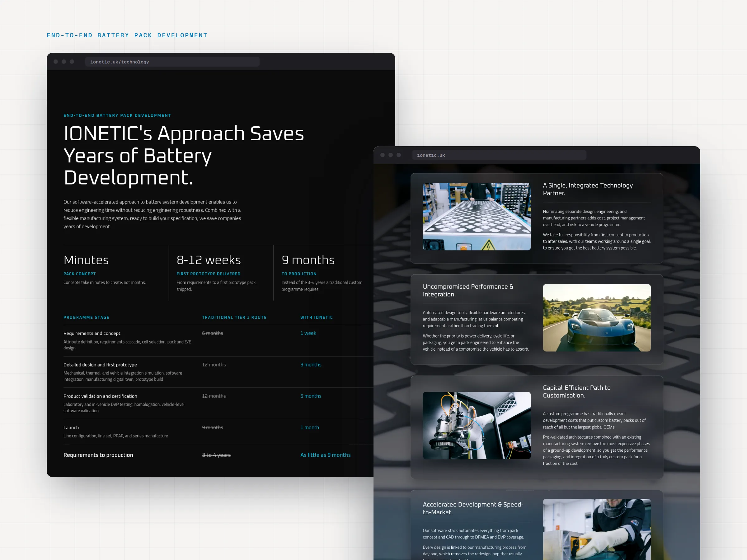Select the 'Launch' row title

(x=71, y=427)
